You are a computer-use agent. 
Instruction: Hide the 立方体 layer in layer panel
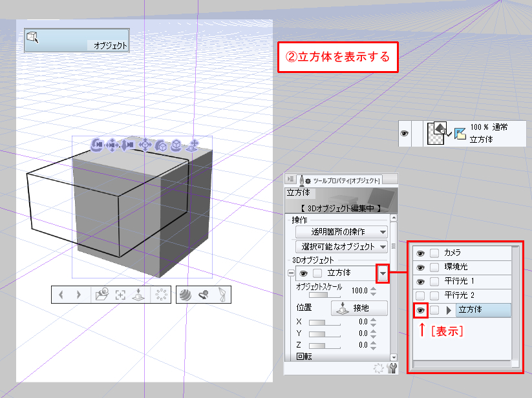[404, 134]
